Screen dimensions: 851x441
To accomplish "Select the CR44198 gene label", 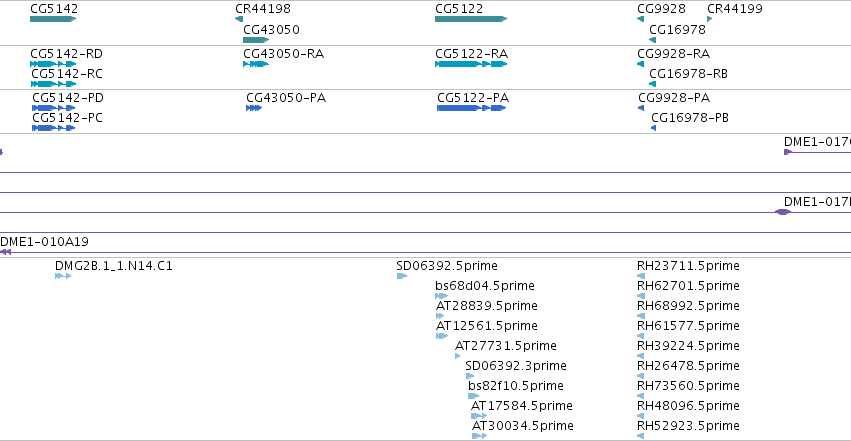I will click(263, 9).
